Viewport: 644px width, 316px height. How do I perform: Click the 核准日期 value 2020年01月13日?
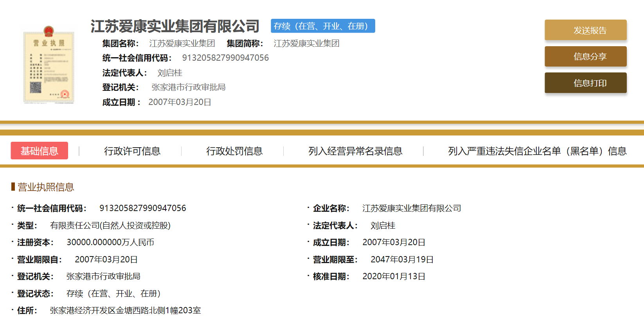click(394, 276)
